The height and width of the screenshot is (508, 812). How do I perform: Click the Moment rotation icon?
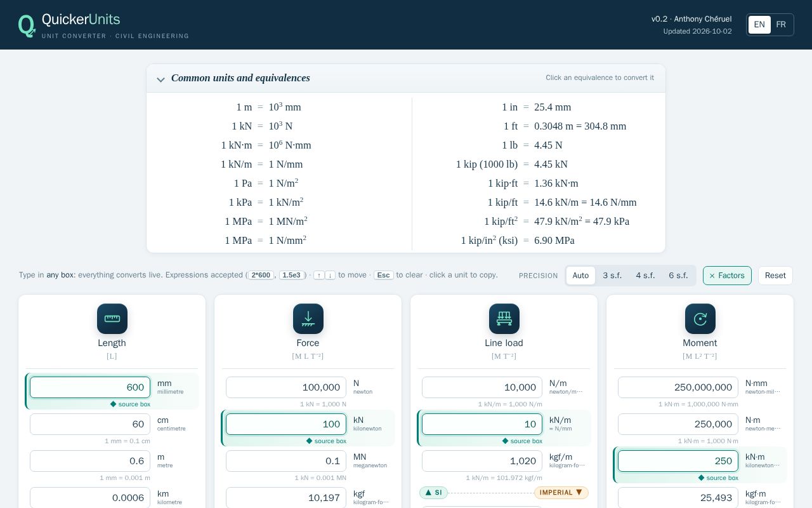point(700,319)
